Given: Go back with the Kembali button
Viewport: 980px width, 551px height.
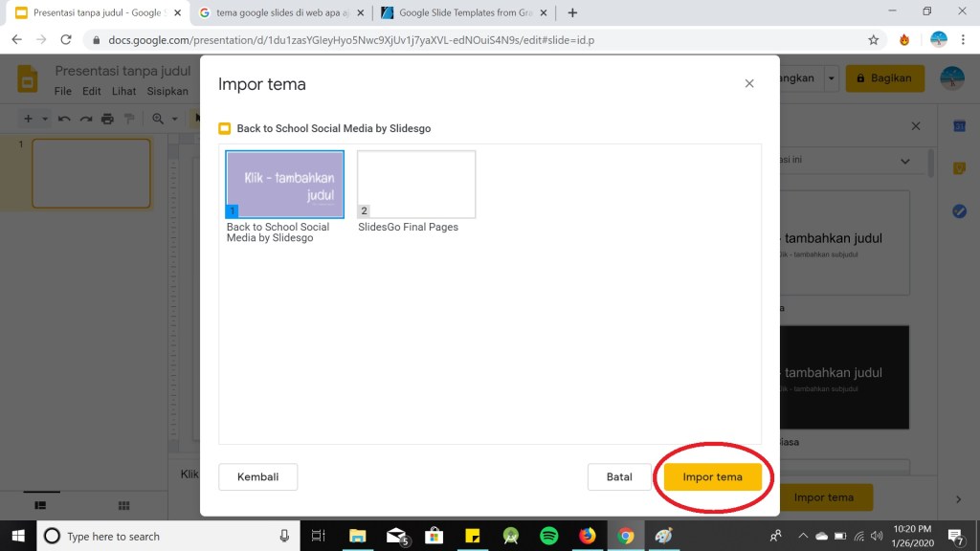Looking at the screenshot, I should tap(257, 477).
